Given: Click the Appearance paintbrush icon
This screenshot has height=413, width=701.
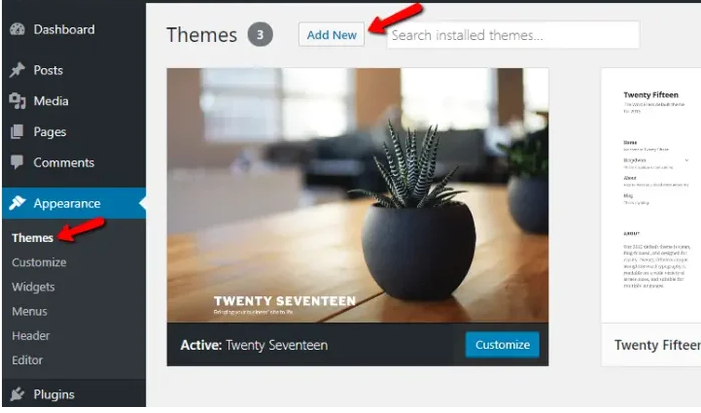Looking at the screenshot, I should pos(17,203).
